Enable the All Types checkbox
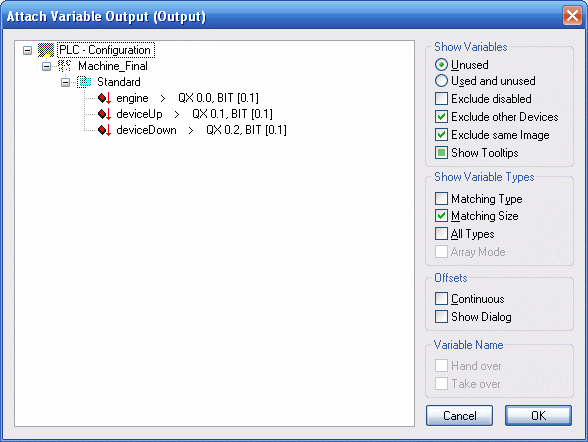This screenshot has height=442, width=588. 441,234
